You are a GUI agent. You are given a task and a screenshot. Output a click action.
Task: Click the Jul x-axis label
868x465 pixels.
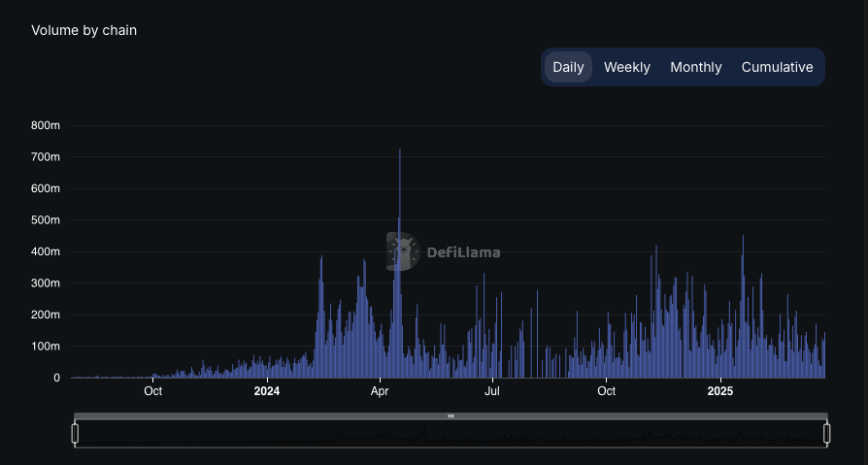[492, 391]
